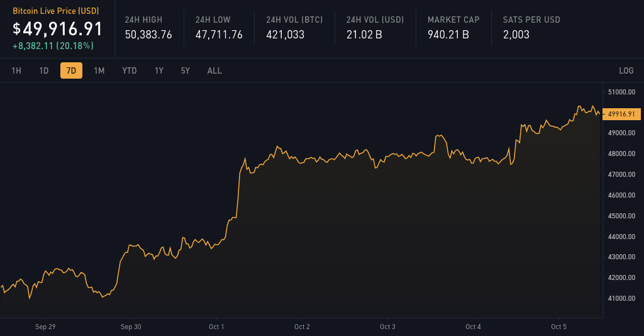Click the 24H LOW value 47,711.76
Screen dimensions: 644x336
(x=219, y=35)
